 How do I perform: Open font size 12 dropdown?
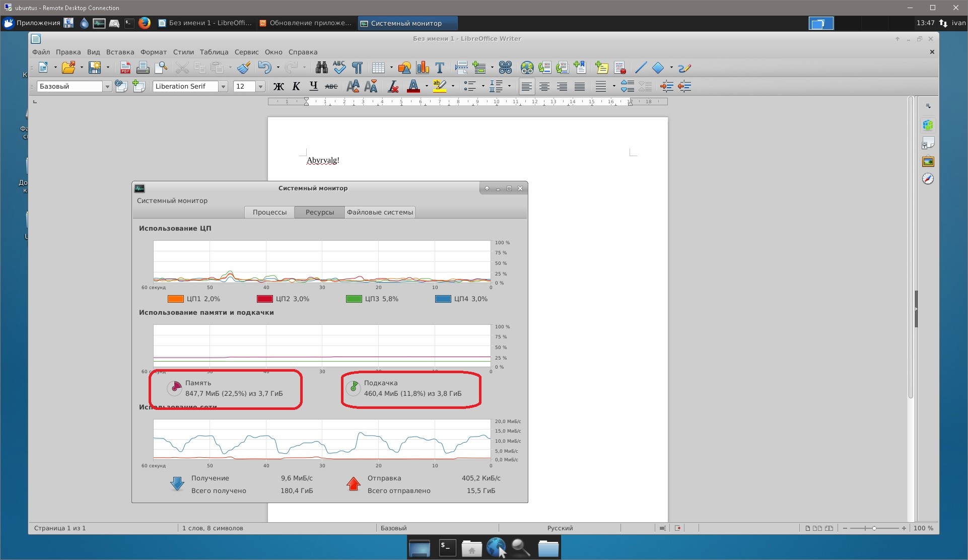tap(260, 87)
